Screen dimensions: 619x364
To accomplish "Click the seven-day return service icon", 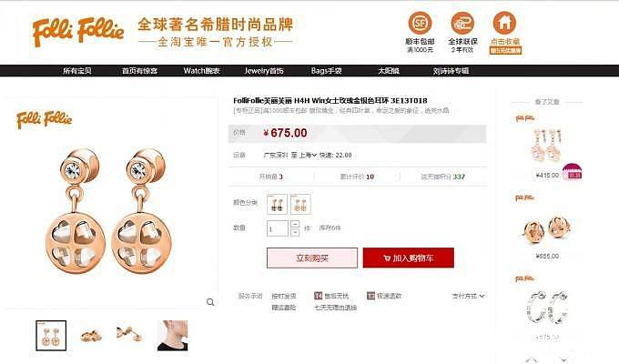I will click(x=318, y=296).
